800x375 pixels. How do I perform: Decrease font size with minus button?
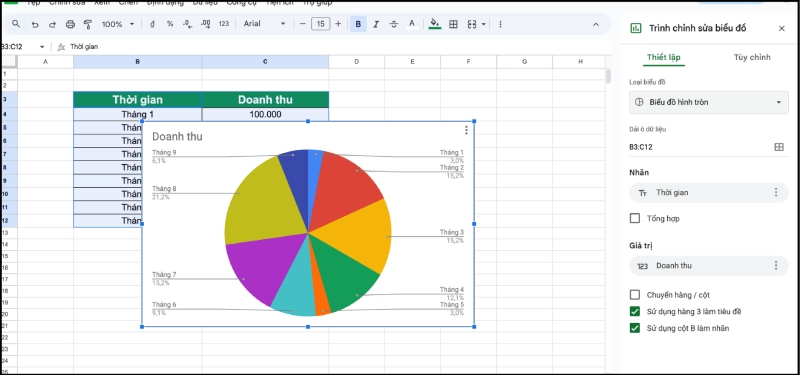[303, 24]
